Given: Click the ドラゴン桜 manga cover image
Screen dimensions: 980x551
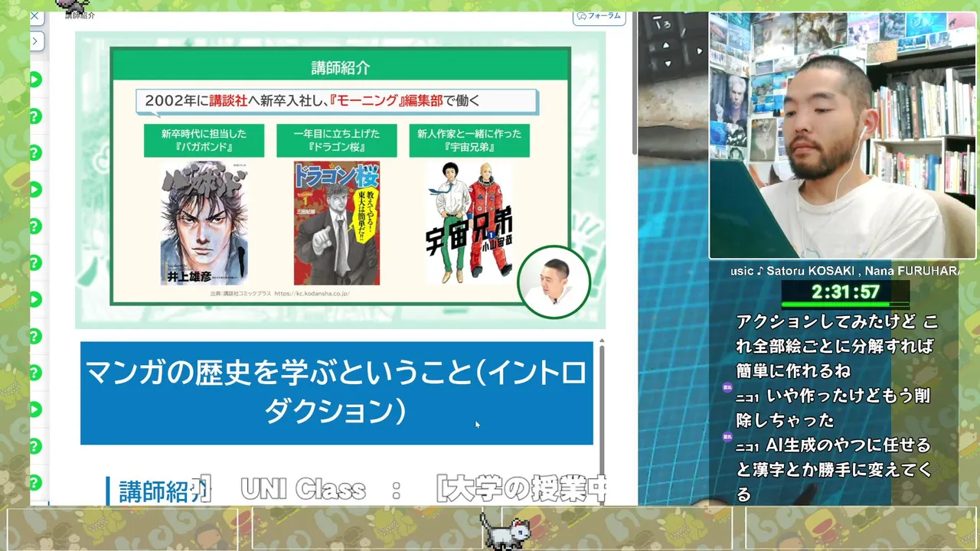Looking at the screenshot, I should pos(337,223).
